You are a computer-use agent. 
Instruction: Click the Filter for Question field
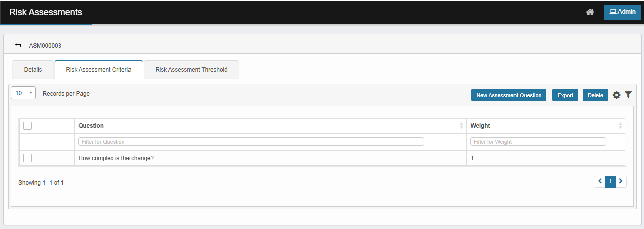251,142
